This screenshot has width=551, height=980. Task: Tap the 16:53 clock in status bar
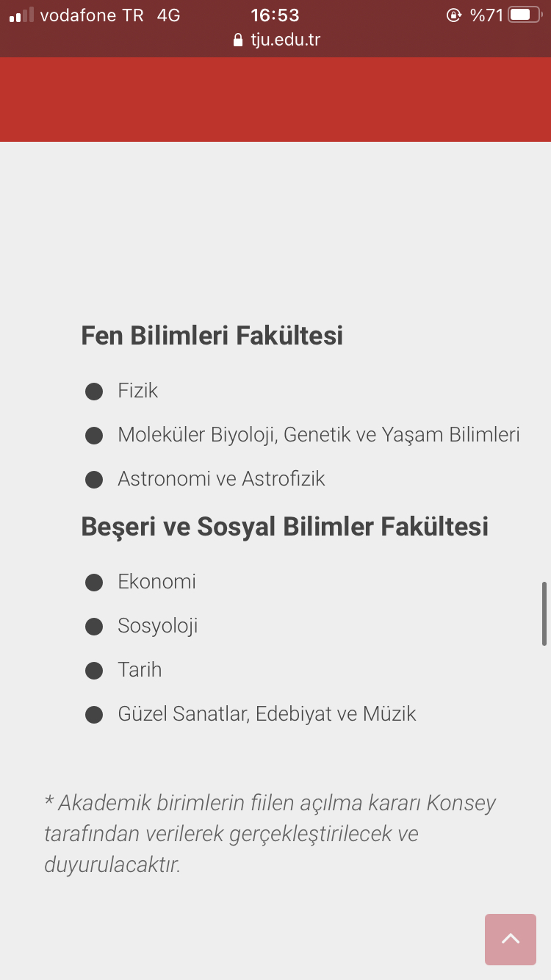point(275,15)
